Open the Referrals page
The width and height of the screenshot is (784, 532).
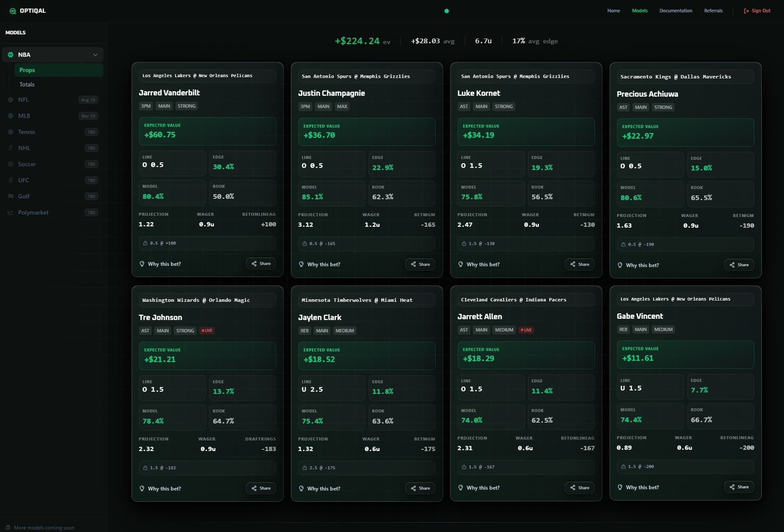coord(713,11)
